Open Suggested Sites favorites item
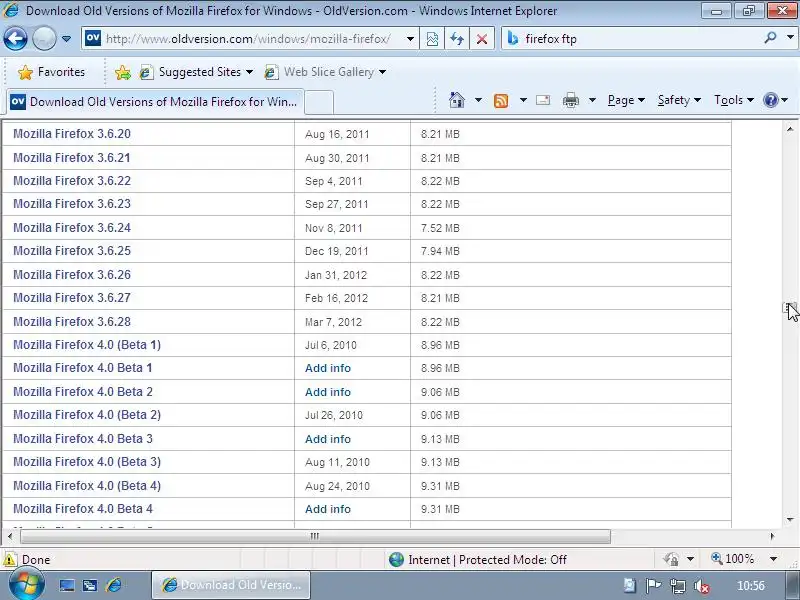This screenshot has height=600, width=800. click(x=196, y=72)
